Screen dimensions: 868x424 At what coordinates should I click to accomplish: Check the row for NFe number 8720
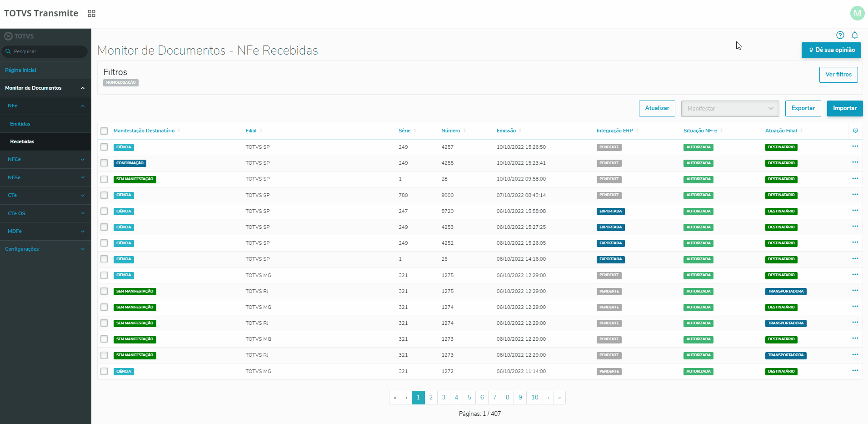pyautogui.click(x=104, y=211)
